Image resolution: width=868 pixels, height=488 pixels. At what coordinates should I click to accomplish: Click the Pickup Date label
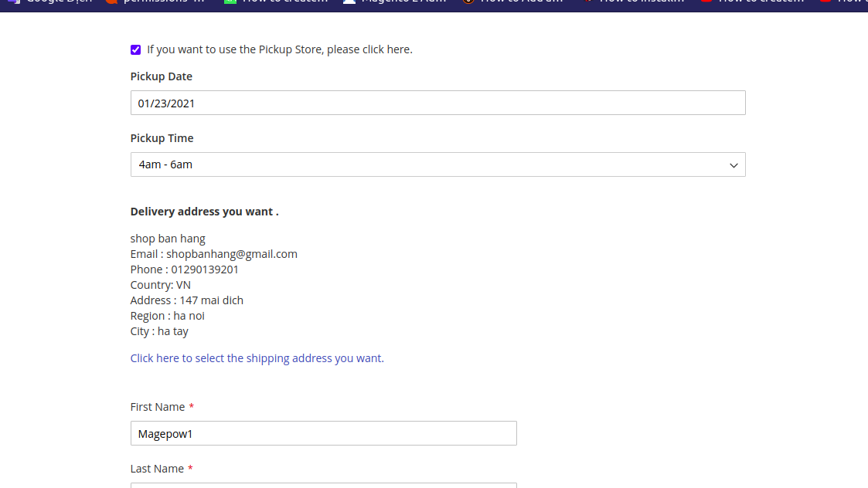162,76
